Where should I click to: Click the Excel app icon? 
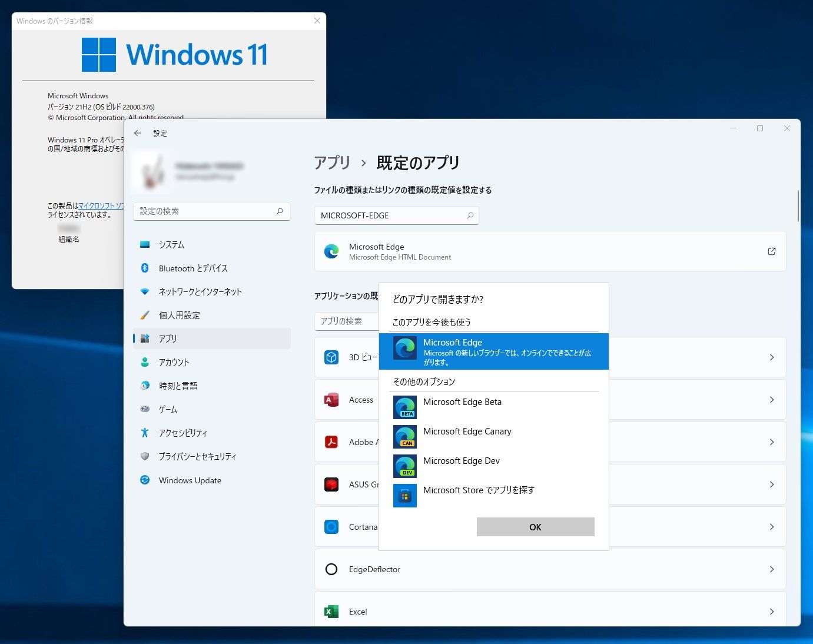(x=331, y=612)
